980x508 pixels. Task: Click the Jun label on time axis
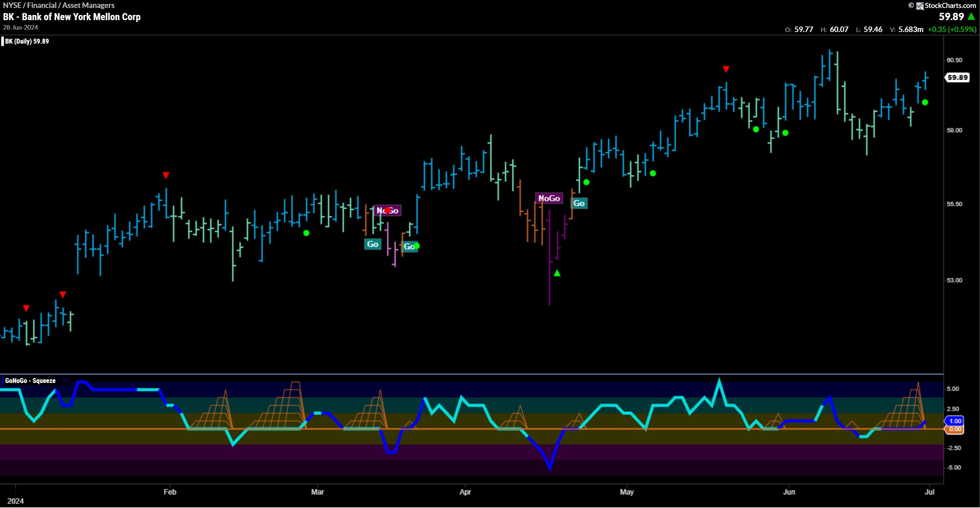tap(789, 492)
